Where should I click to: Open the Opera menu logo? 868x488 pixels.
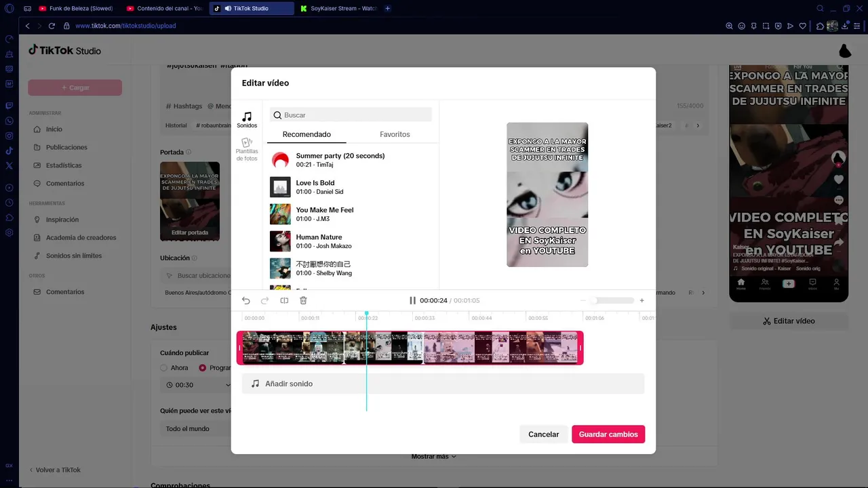(9, 8)
